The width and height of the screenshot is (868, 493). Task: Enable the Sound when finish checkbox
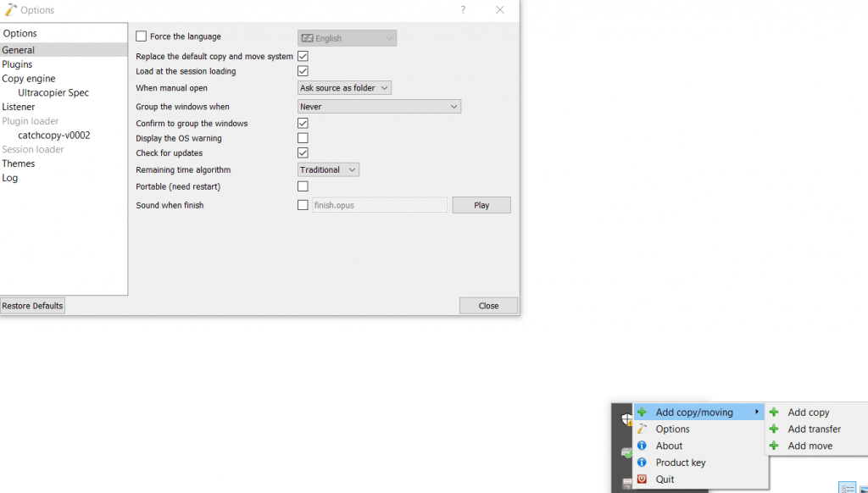pos(303,205)
